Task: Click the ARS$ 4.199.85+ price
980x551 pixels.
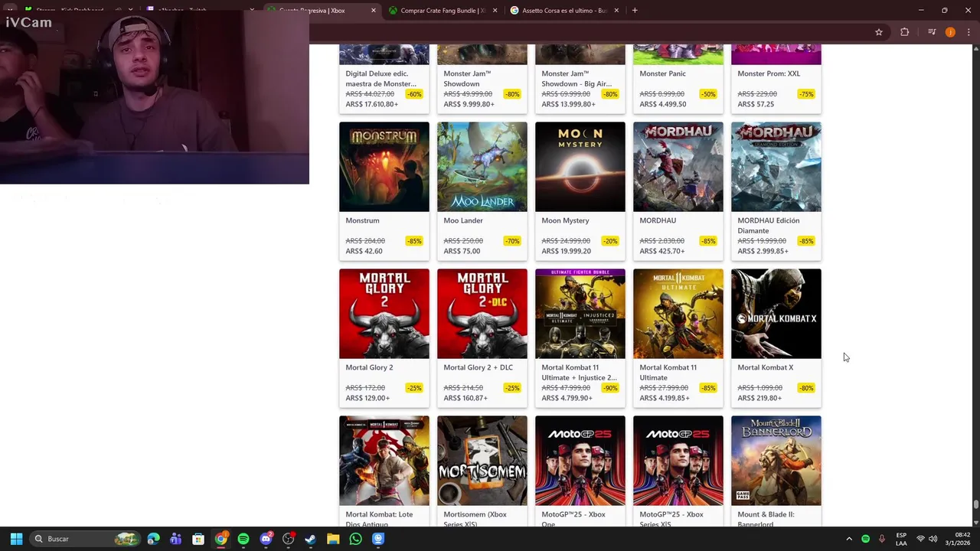Action: click(x=665, y=398)
